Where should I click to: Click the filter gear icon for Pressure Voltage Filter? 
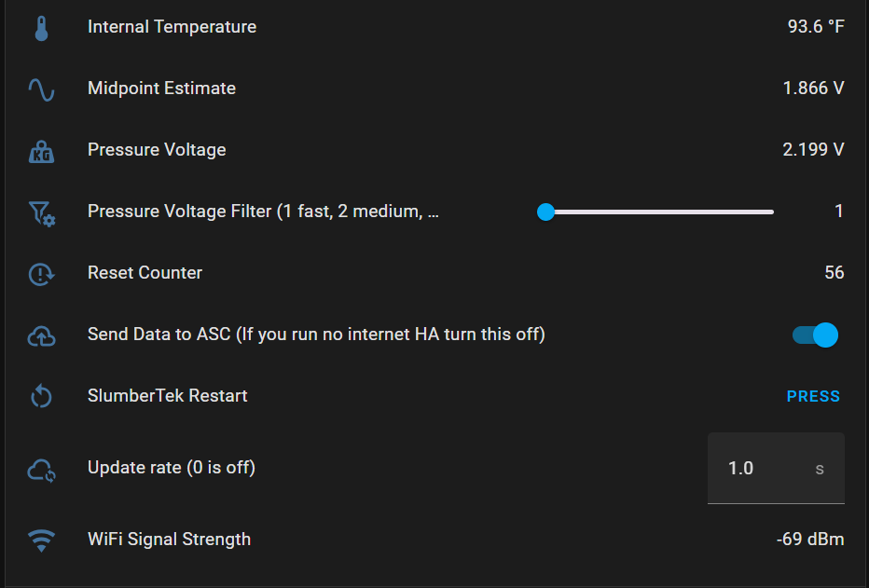(42, 213)
